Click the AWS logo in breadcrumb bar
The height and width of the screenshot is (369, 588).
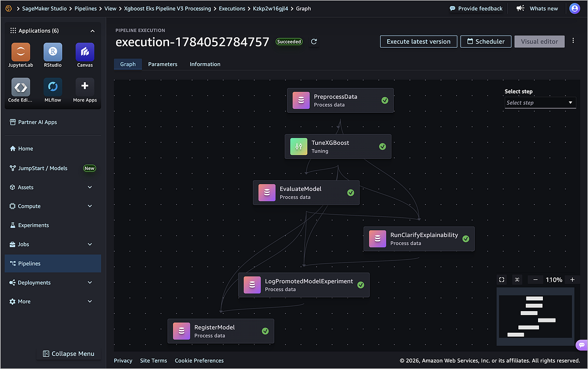tap(9, 8)
